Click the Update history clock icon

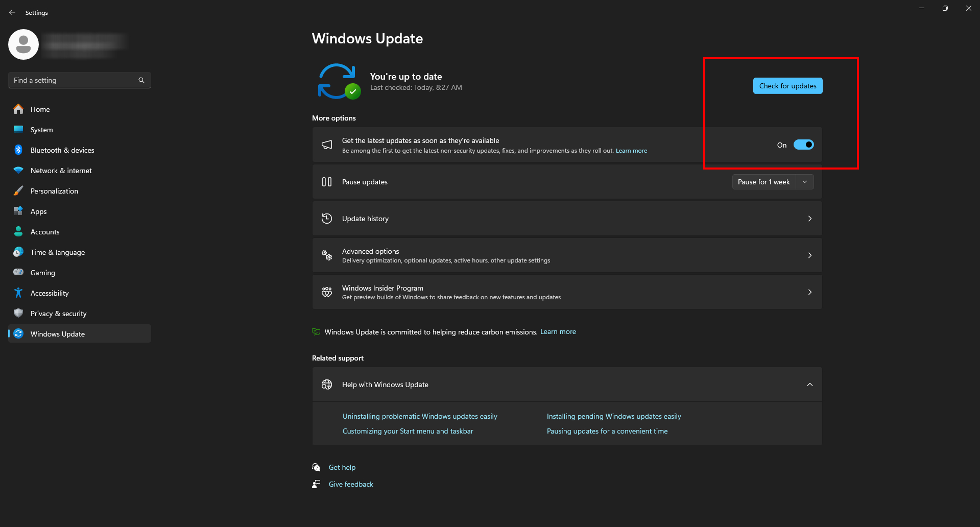pyautogui.click(x=327, y=219)
